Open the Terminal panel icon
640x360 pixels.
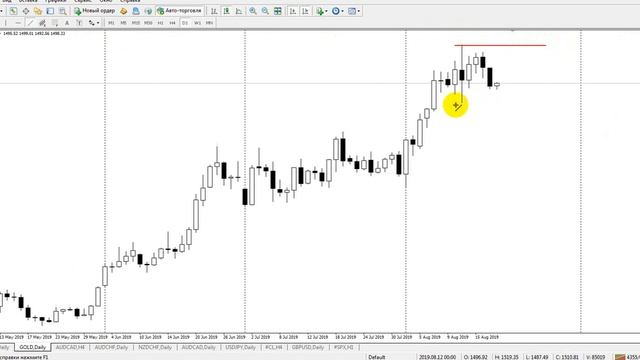[x=50, y=11]
